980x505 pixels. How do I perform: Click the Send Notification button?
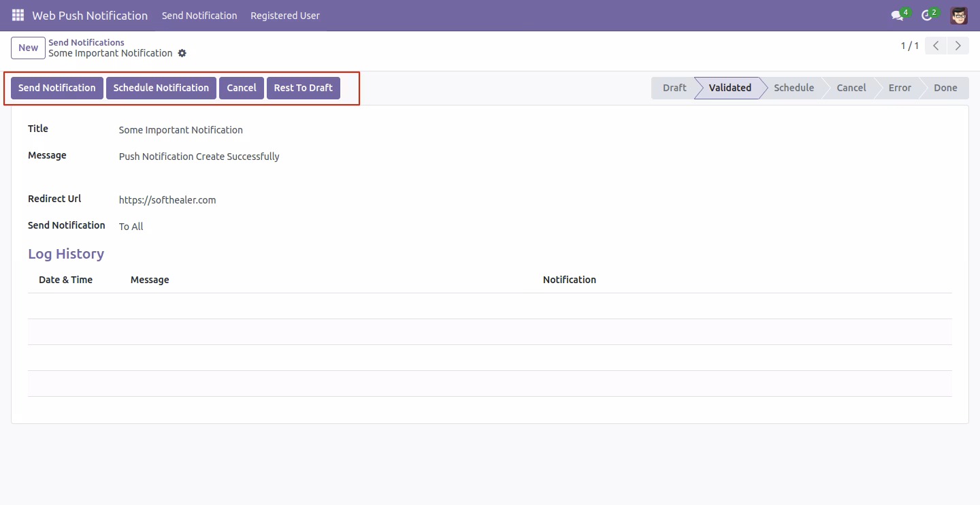[x=57, y=88]
